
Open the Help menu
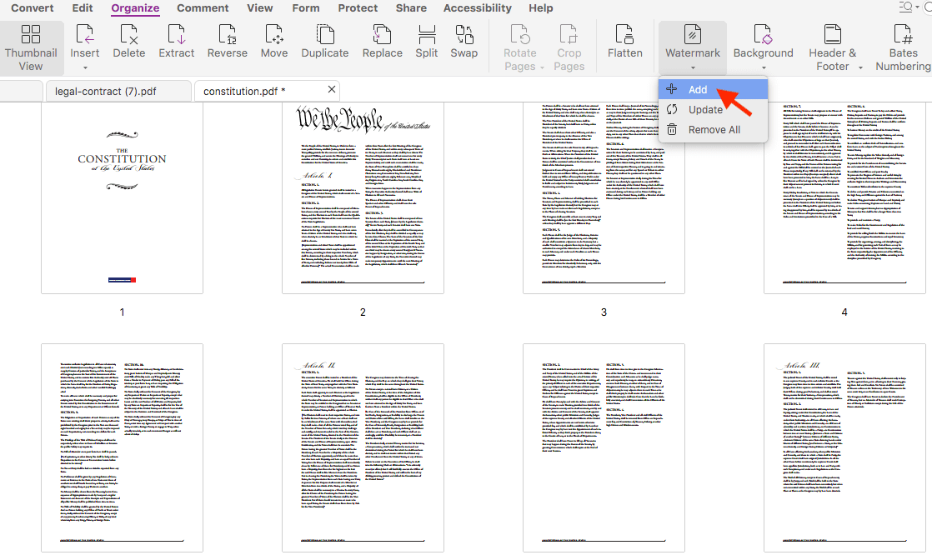541,7
